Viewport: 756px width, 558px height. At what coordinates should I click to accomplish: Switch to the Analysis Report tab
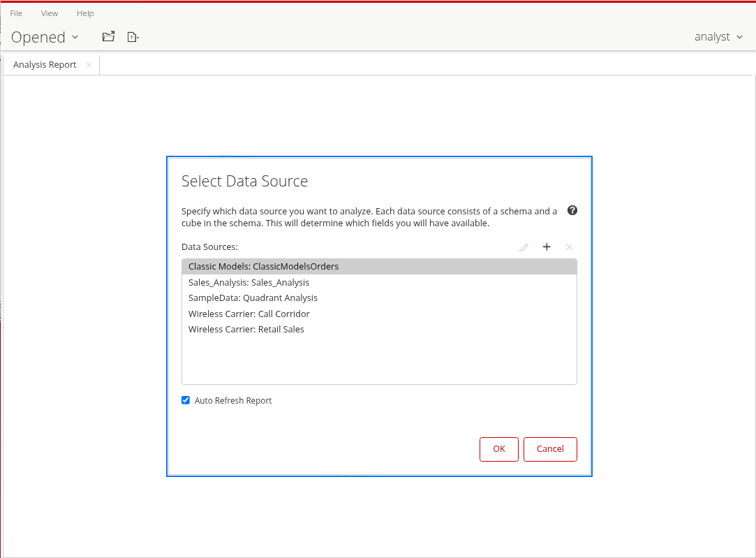pyautogui.click(x=45, y=65)
